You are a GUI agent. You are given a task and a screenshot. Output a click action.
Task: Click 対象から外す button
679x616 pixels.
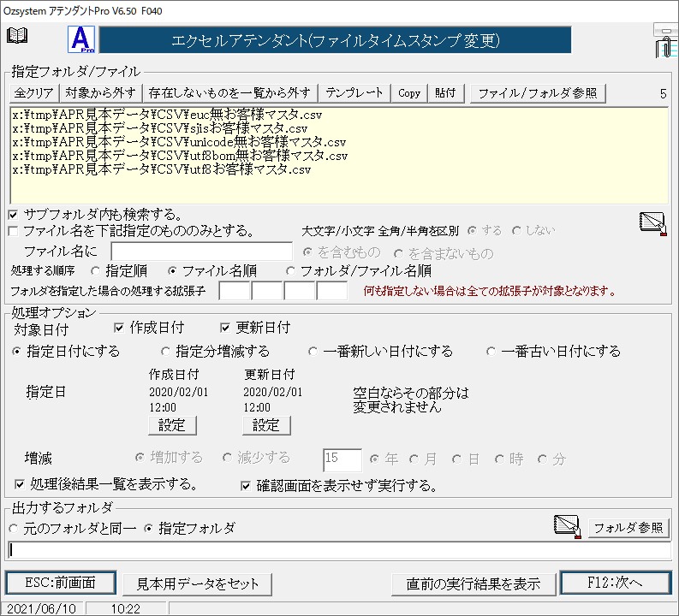100,93
